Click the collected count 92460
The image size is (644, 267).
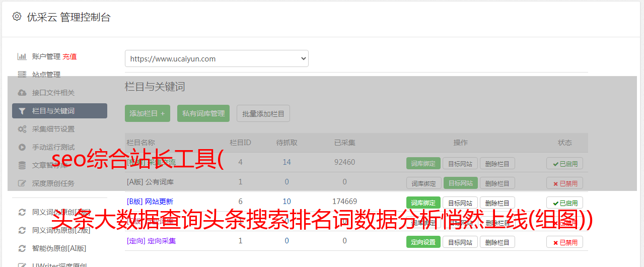click(x=344, y=162)
